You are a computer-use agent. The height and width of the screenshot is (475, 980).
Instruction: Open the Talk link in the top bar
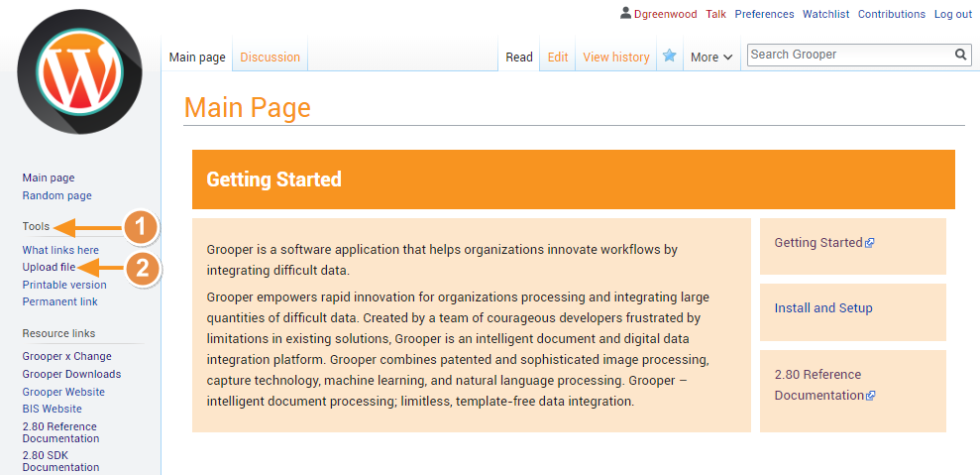715,14
